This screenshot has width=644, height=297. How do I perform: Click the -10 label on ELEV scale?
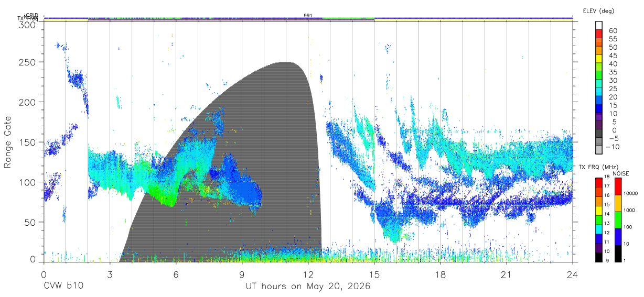pos(612,147)
